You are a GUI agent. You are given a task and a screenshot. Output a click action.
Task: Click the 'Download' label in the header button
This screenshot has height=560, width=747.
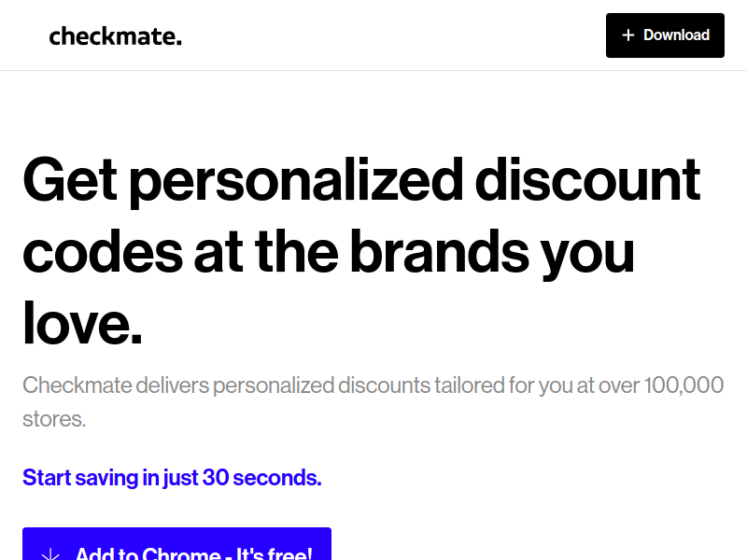(676, 35)
